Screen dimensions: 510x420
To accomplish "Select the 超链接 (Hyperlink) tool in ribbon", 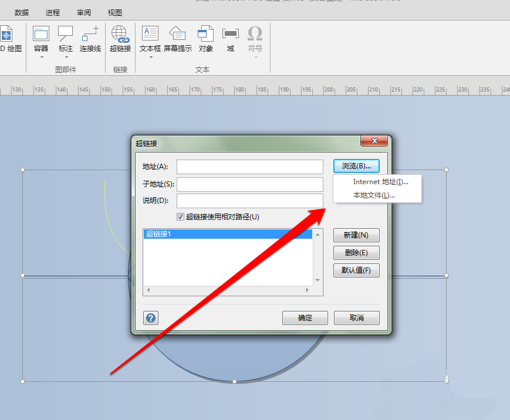I will coord(120,39).
